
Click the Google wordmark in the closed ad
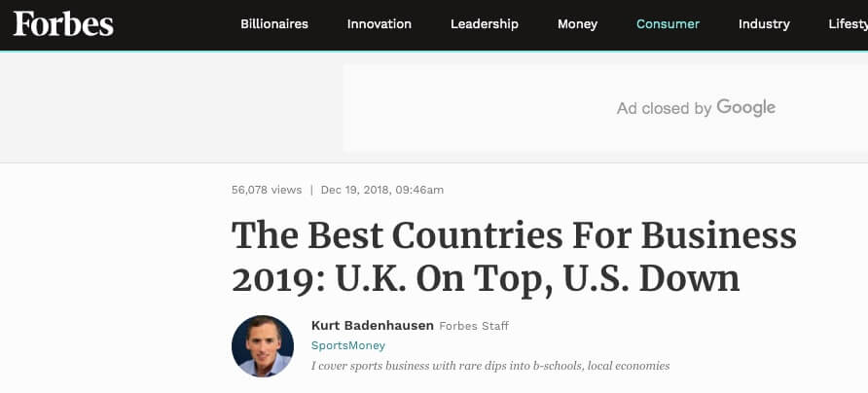point(745,107)
